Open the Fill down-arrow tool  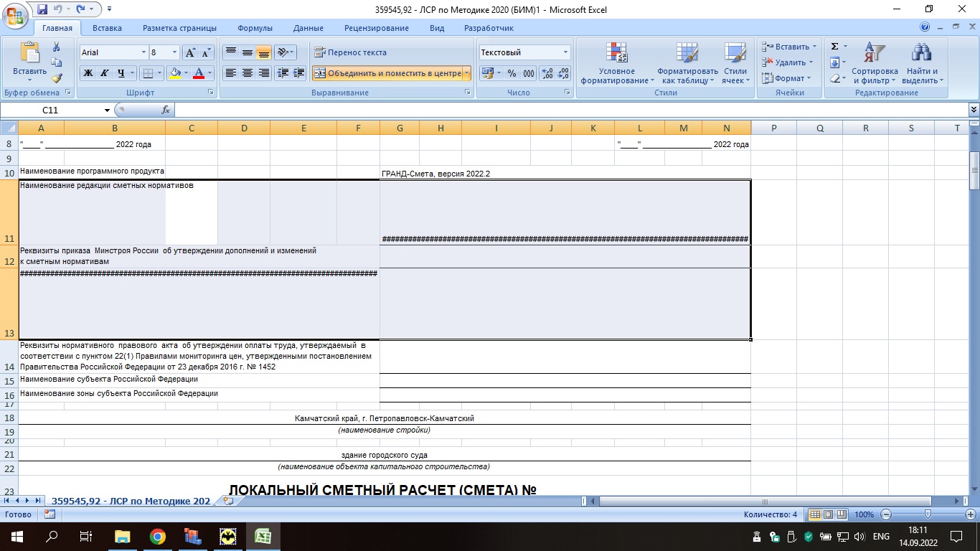point(835,62)
